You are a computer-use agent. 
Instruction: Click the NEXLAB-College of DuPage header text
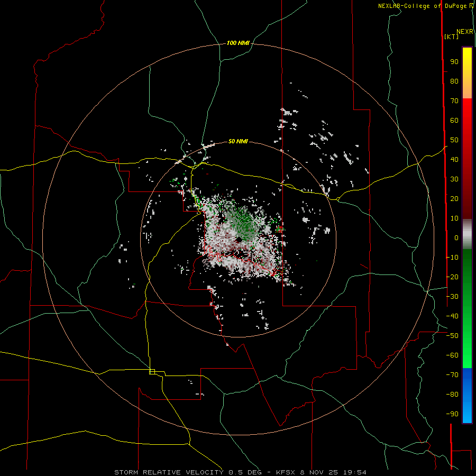424,6
